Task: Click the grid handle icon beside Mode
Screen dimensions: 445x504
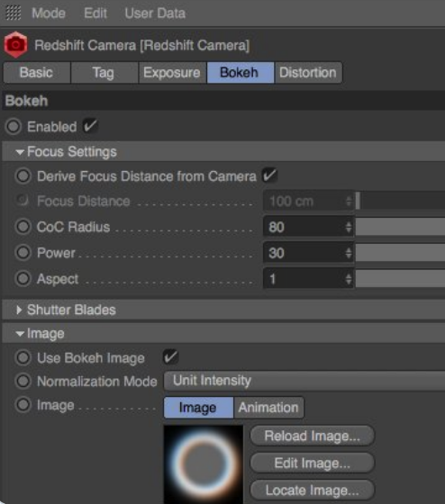Action: pos(14,13)
